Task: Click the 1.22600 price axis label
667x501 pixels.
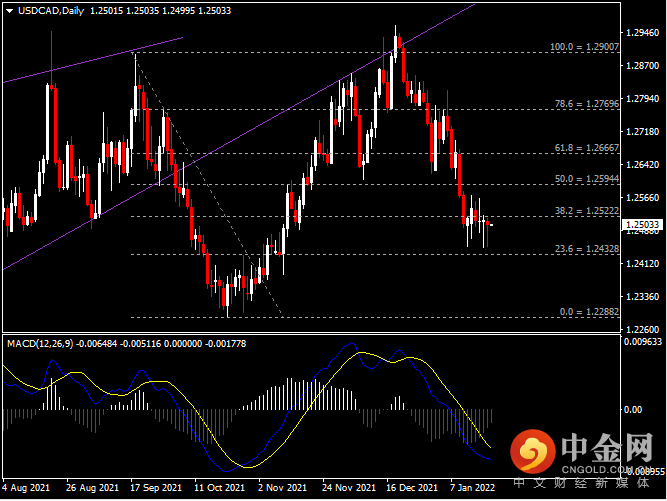Action: click(x=643, y=330)
